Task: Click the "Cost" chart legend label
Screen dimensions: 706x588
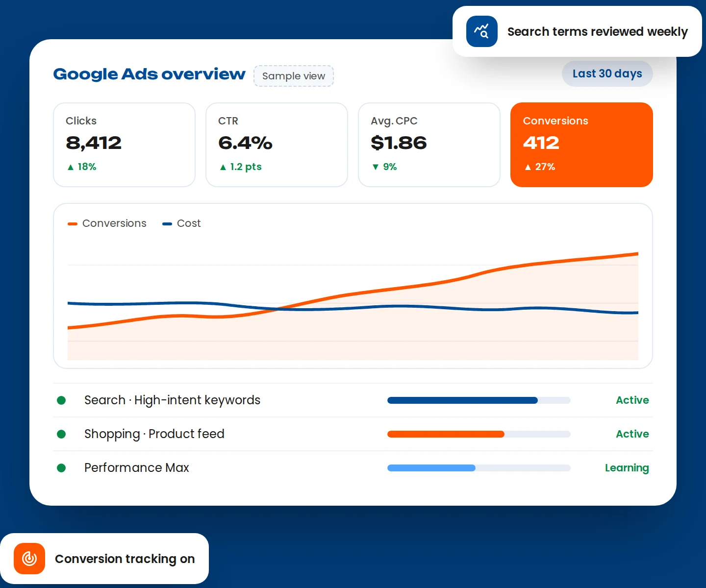Action: (189, 223)
